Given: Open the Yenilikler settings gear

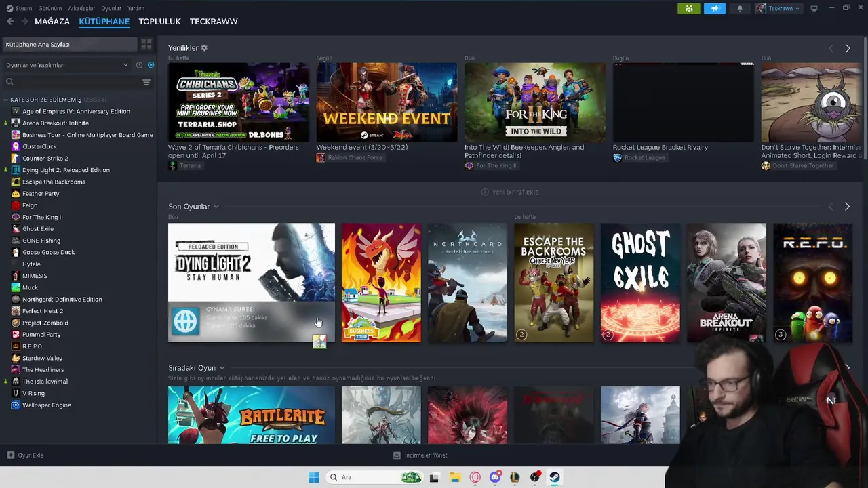Looking at the screenshot, I should point(204,48).
